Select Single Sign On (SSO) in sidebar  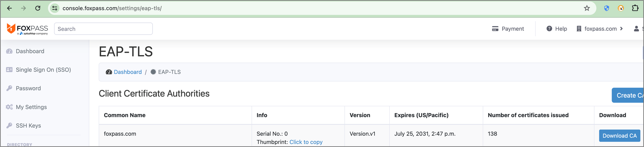[43, 70]
